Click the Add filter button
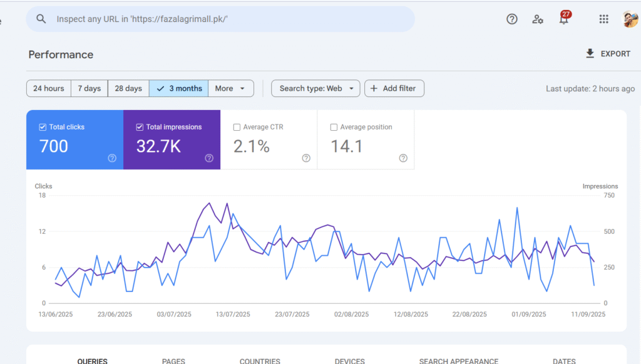This screenshot has width=641, height=364. pyautogui.click(x=394, y=88)
